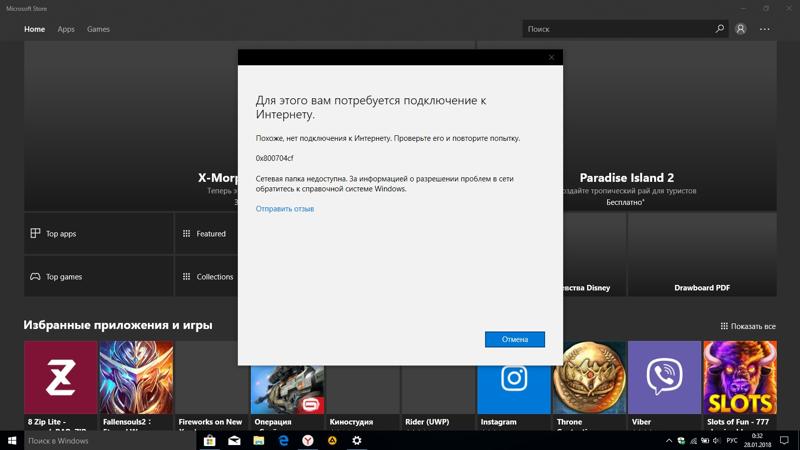Click Показать все link
Screen dimensions: 800x450
click(748, 326)
